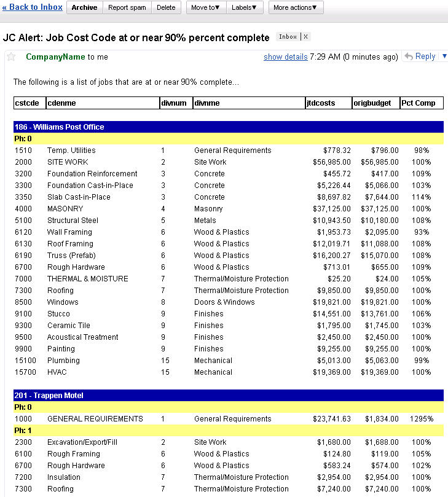
Task: Click the show details link
Action: pyautogui.click(x=285, y=57)
